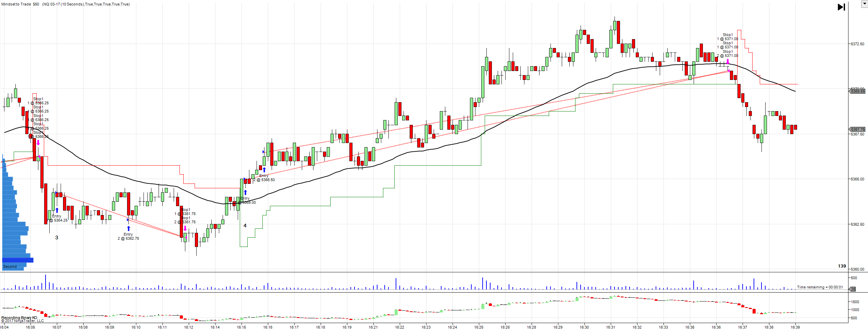Viewport: 868px width, 332px height.
Task: Click the 'Recording Binary KO' indicator label
Action: 19,318
